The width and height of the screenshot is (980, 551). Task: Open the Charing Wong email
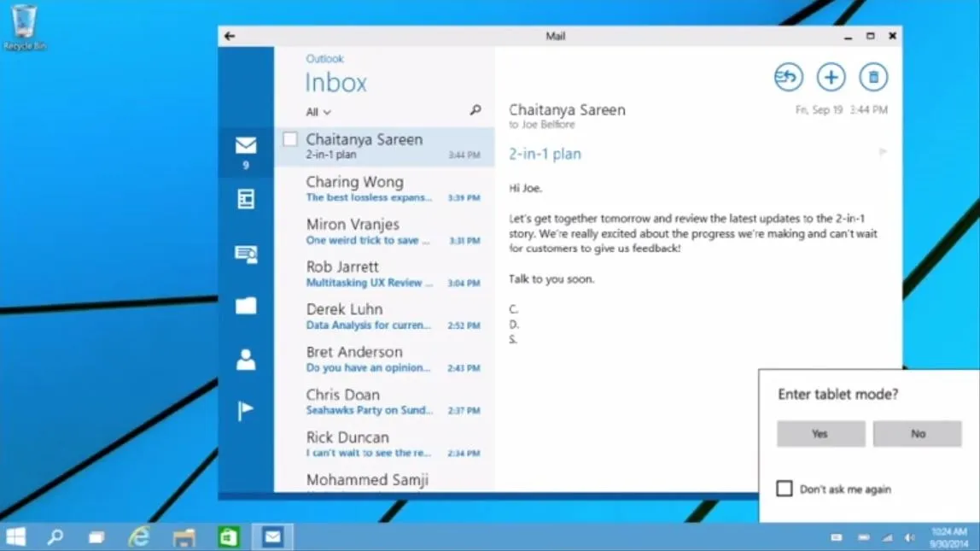click(384, 188)
